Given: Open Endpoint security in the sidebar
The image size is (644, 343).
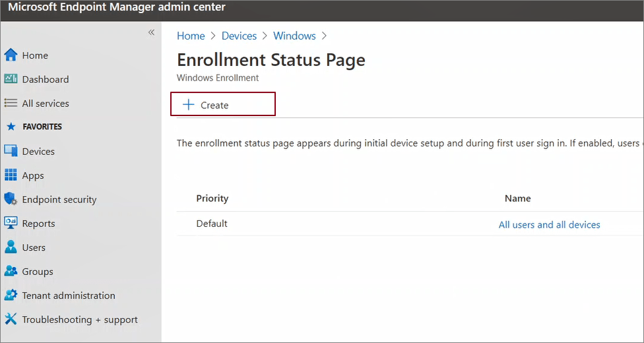Looking at the screenshot, I should tap(59, 200).
